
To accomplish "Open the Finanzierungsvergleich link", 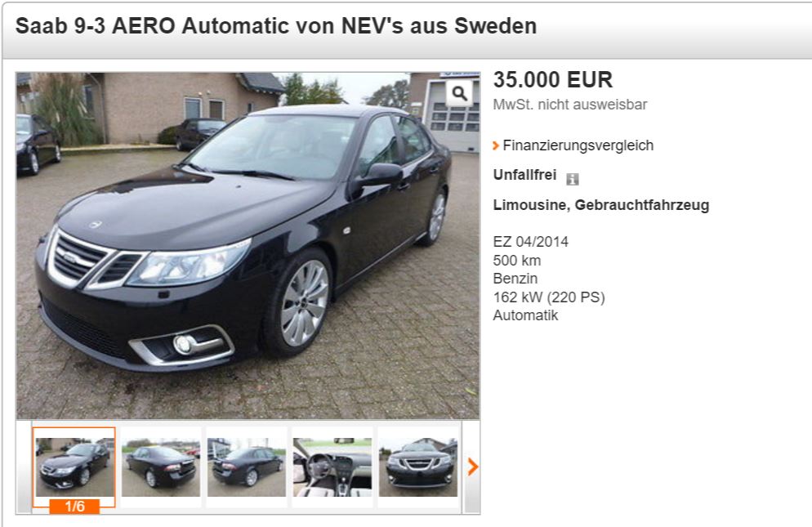I will pos(578,145).
